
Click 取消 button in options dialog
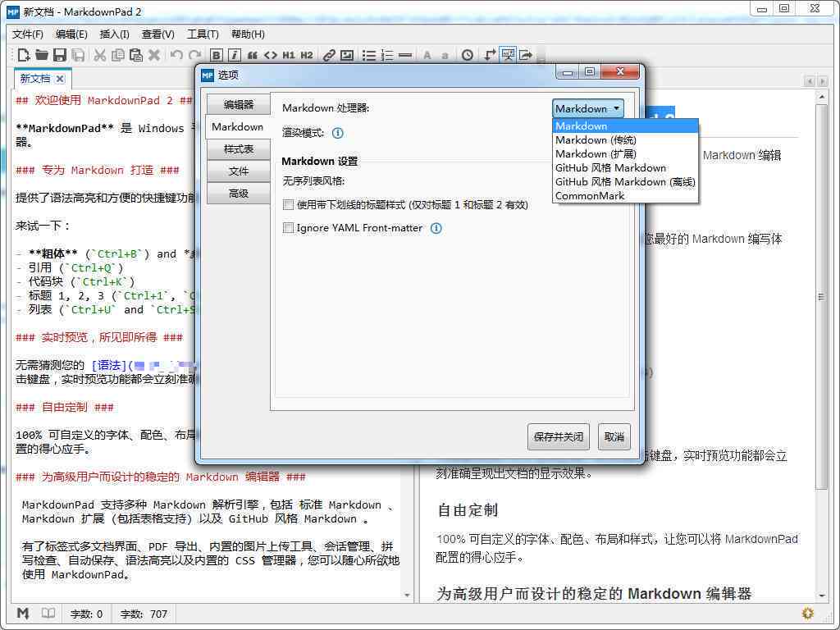pyautogui.click(x=614, y=436)
